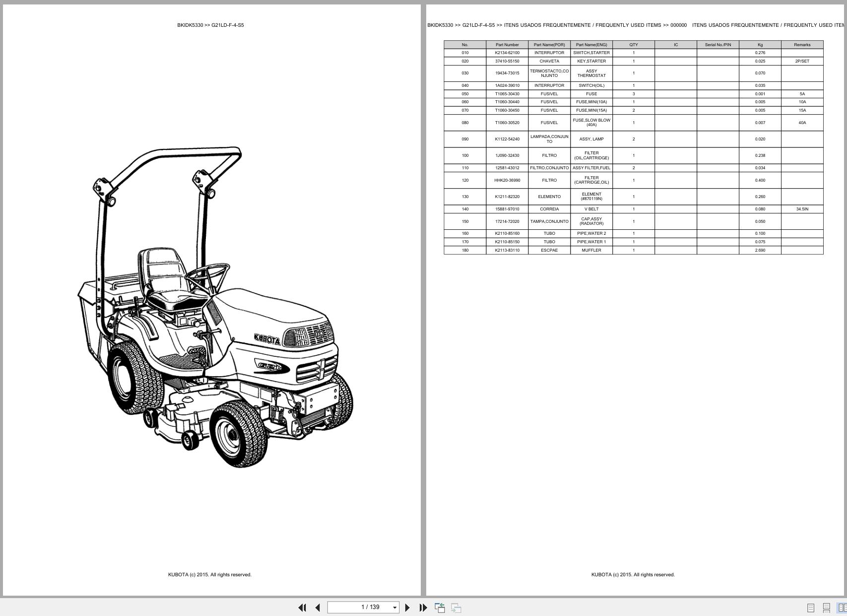This screenshot has width=847, height=616.
Task: Click the IC column header
Action: 676,45
